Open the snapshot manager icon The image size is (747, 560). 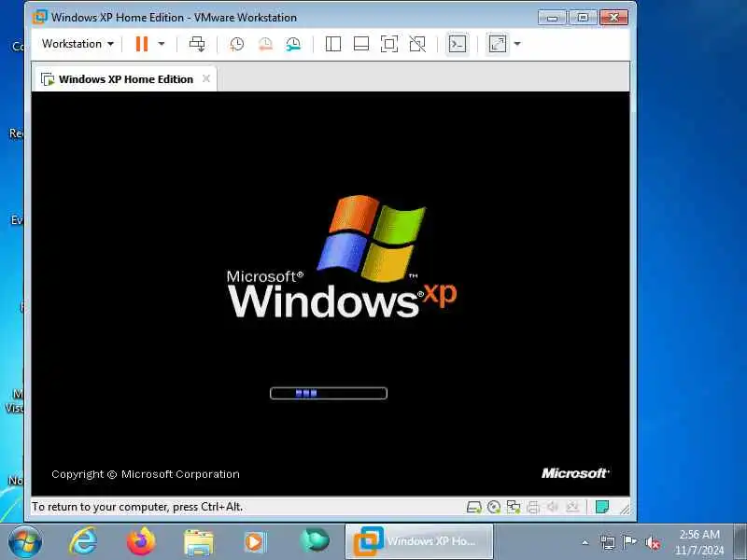293,44
